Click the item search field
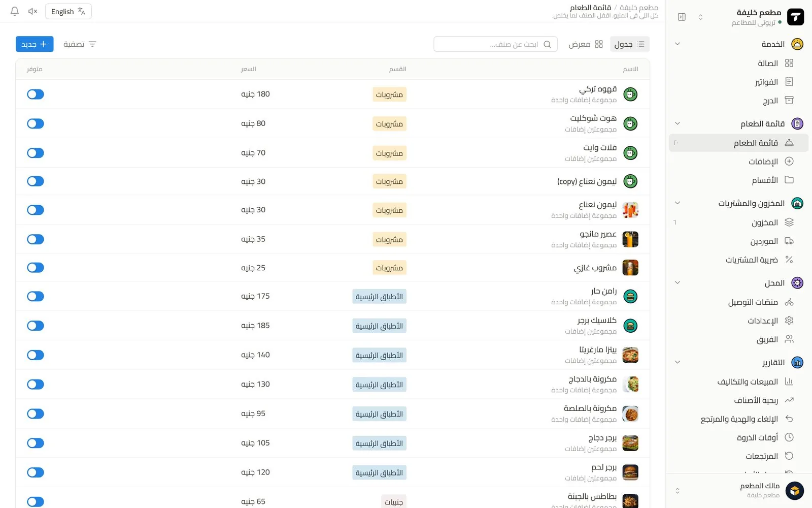This screenshot has height=508, width=812. 495,44
